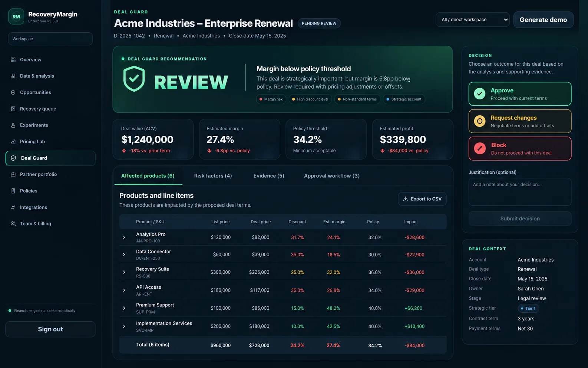Expand the Premium Support row chevron
Viewport: 588px width, 368px height.
124,308
